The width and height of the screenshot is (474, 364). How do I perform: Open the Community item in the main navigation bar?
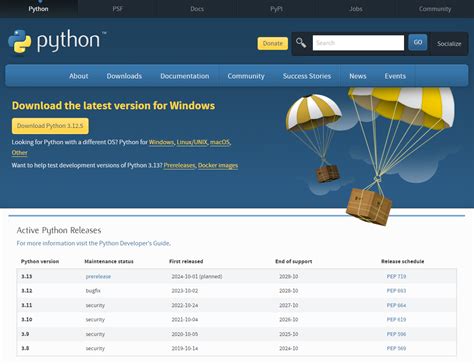click(x=246, y=76)
